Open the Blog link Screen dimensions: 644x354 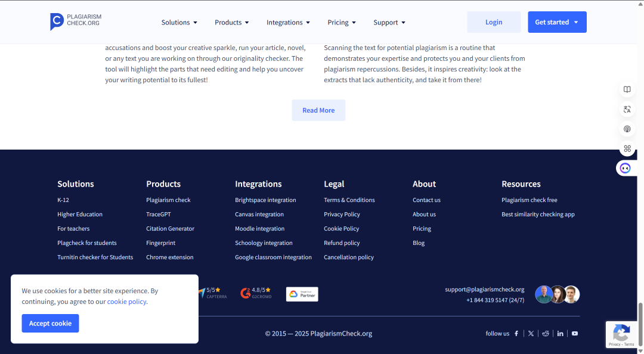coord(419,243)
